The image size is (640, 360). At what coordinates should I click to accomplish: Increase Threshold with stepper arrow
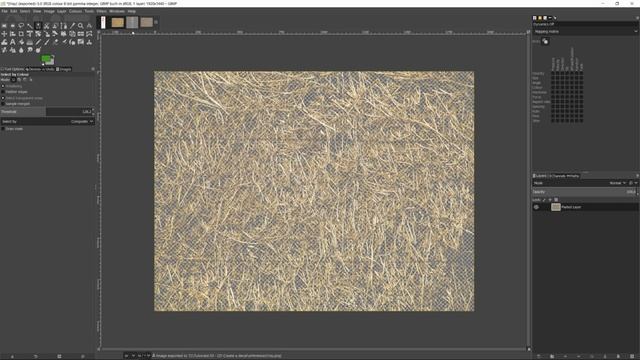93,109
